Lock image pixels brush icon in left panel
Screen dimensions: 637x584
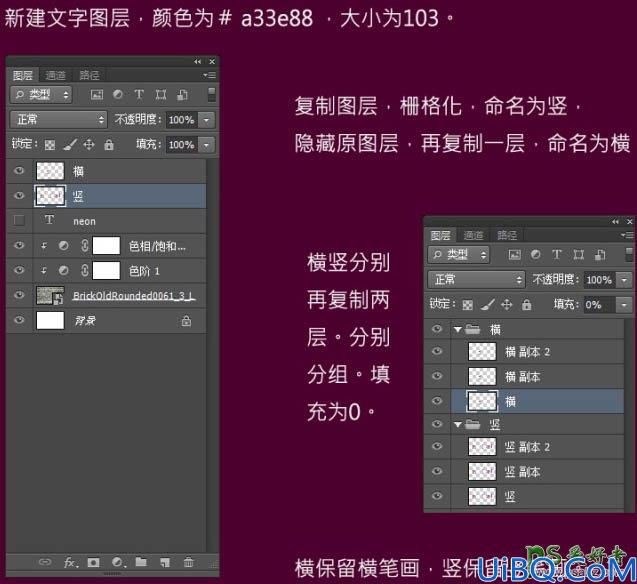[x=70, y=144]
